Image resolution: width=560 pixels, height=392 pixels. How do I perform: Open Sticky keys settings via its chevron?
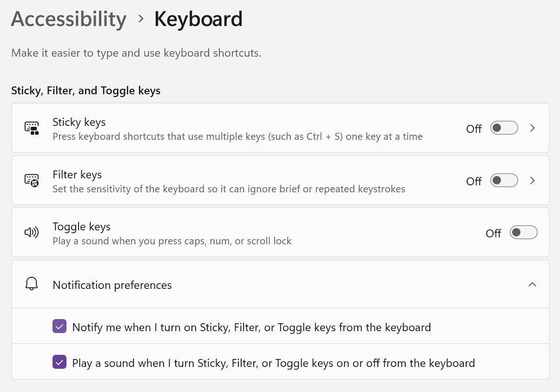tap(532, 128)
